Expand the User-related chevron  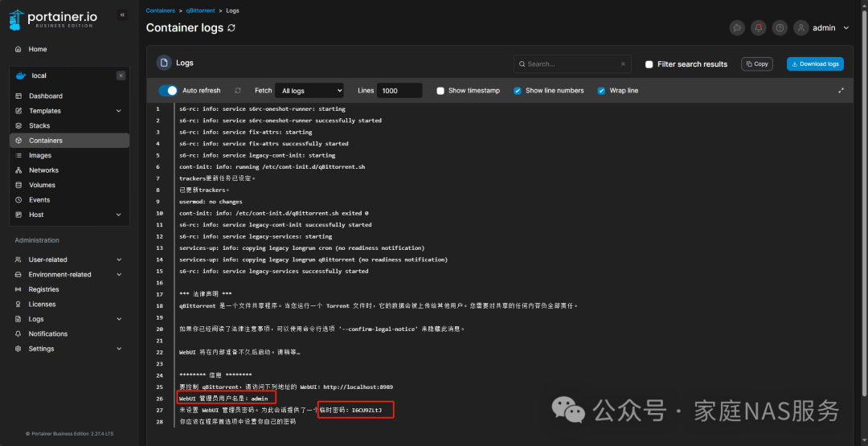(119, 260)
